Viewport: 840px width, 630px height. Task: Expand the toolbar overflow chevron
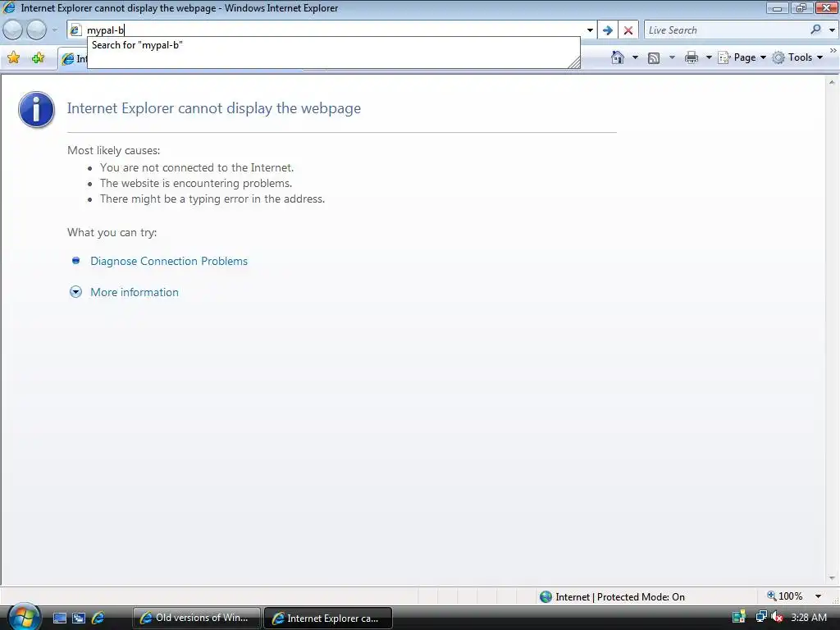click(833, 50)
